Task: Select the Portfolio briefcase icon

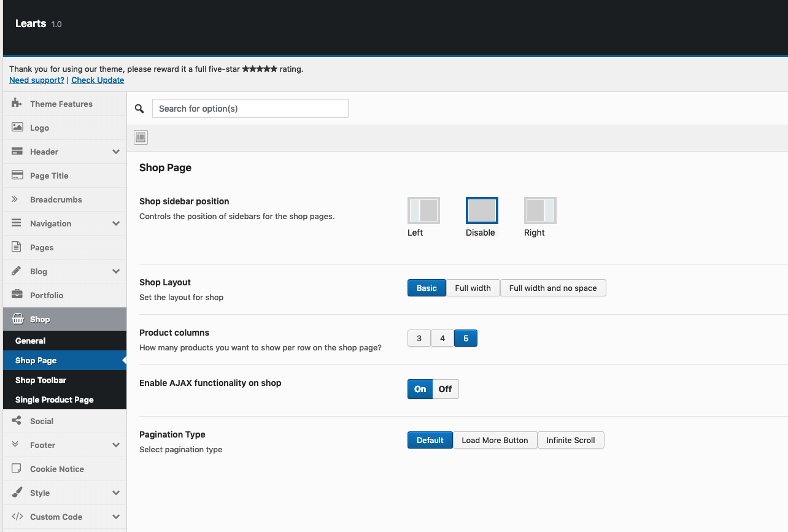Action: [17, 295]
